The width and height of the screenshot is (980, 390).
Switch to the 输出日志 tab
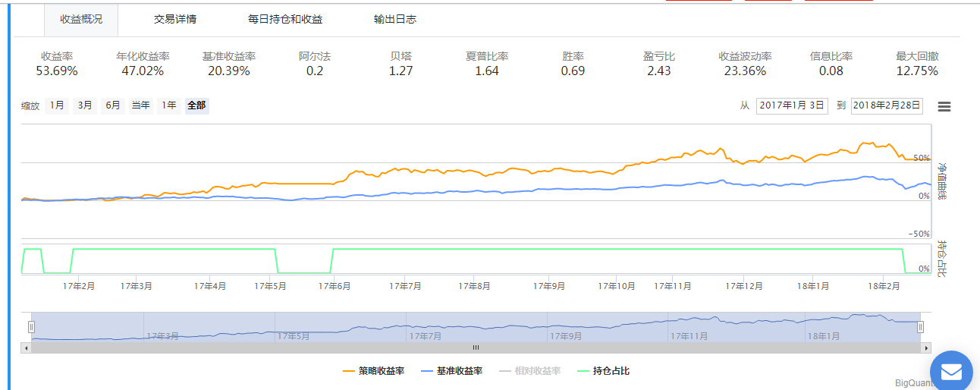[x=395, y=19]
